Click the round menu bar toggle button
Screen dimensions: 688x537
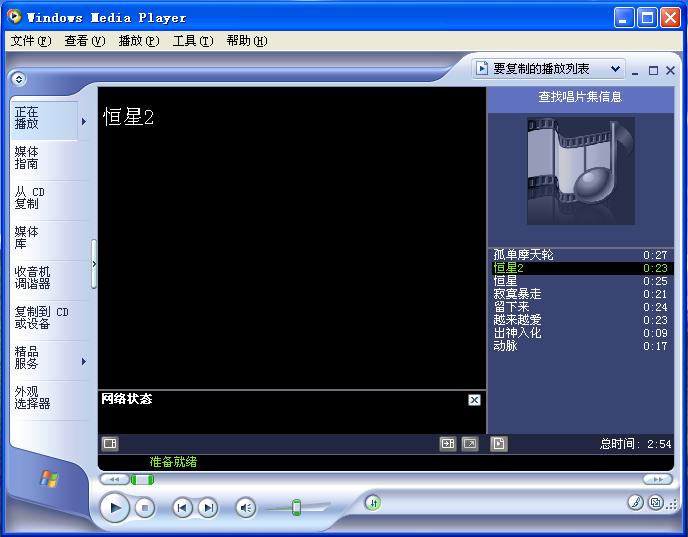point(18,79)
